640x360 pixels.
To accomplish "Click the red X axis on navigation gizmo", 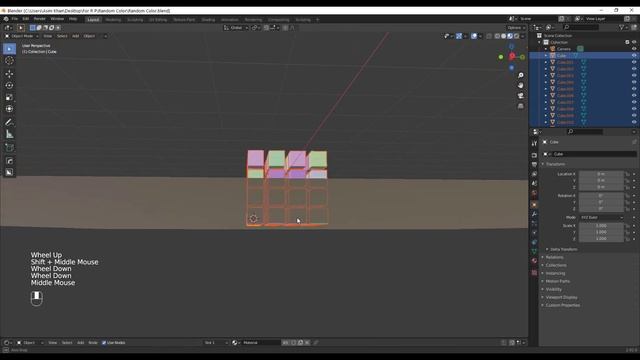I will [x=512, y=57].
